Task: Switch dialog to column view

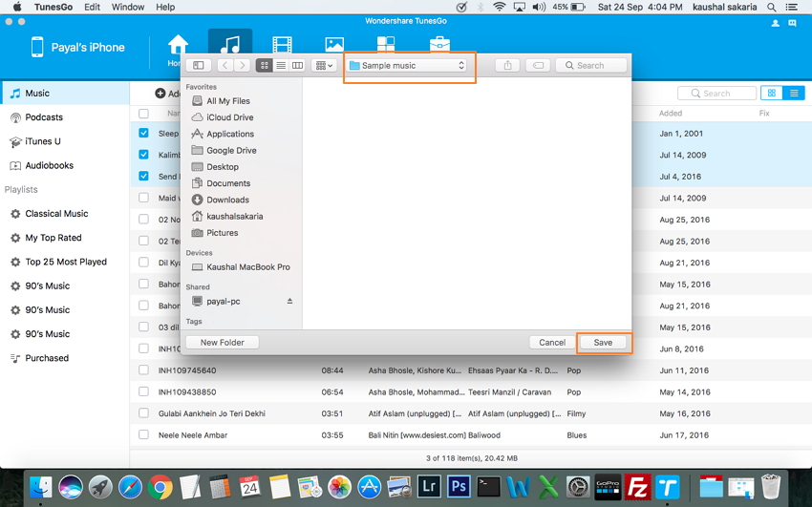Action: click(297, 65)
